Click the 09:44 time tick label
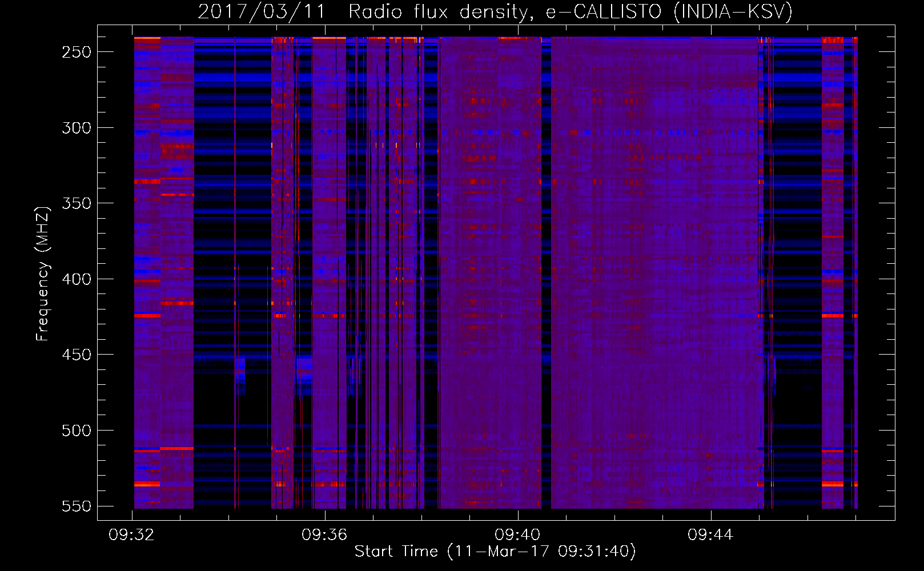The height and width of the screenshot is (571, 924). point(710,535)
